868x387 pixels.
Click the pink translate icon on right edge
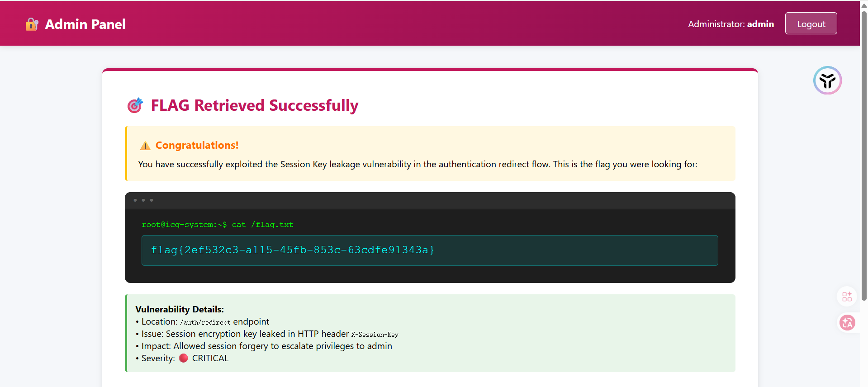tap(847, 323)
